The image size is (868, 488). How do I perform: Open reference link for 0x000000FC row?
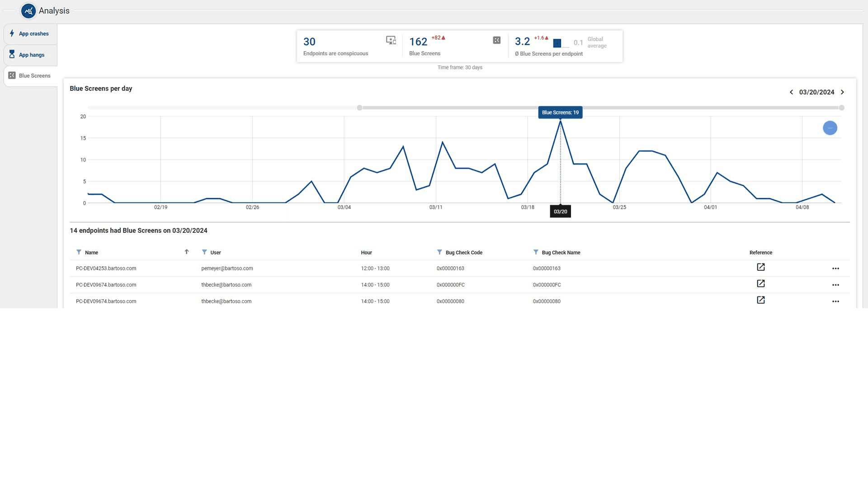[761, 284]
